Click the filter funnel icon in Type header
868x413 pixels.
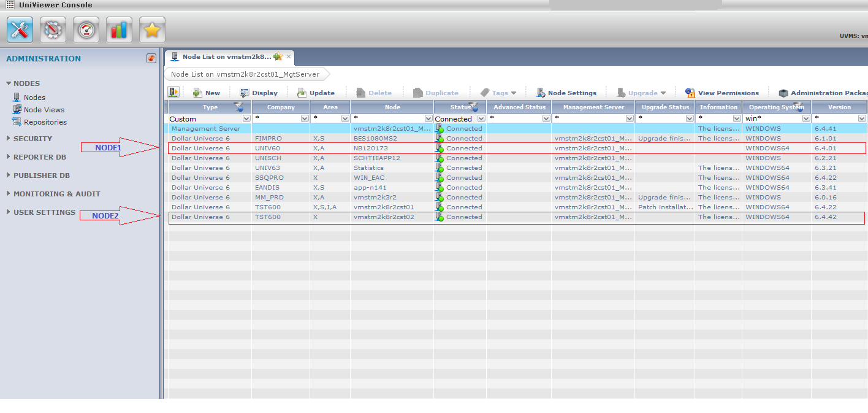pyautogui.click(x=240, y=107)
